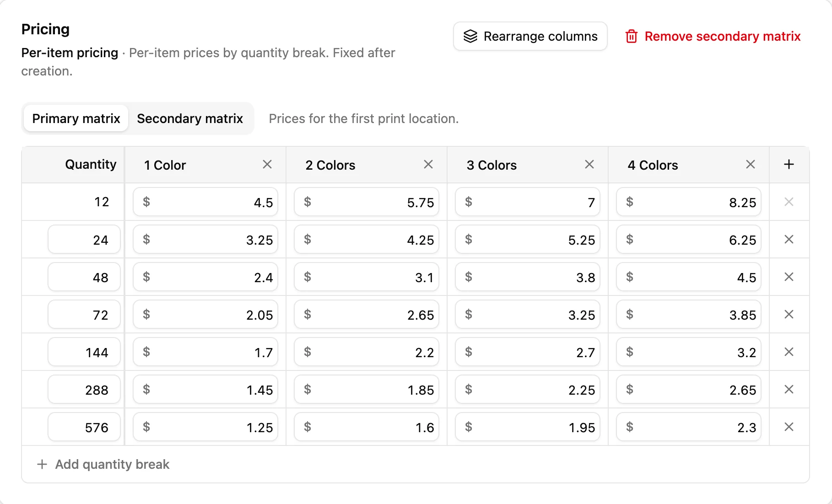Viewport: 832px width, 504px height.
Task: Delete the 144 quantity row
Action: click(x=789, y=352)
